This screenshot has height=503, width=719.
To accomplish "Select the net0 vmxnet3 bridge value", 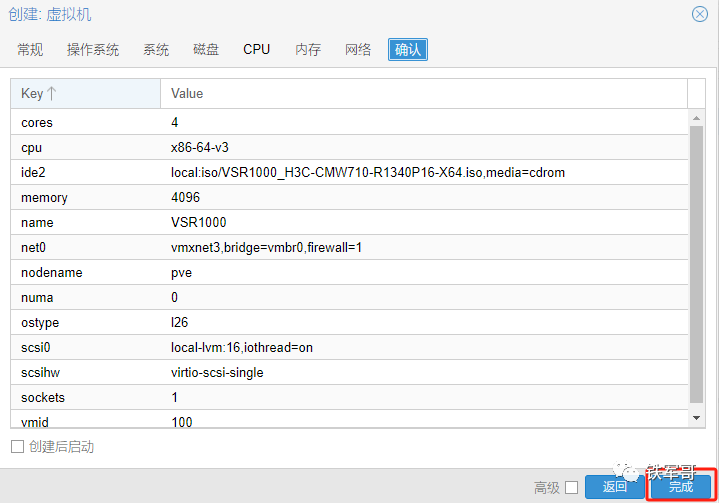I will (266, 248).
